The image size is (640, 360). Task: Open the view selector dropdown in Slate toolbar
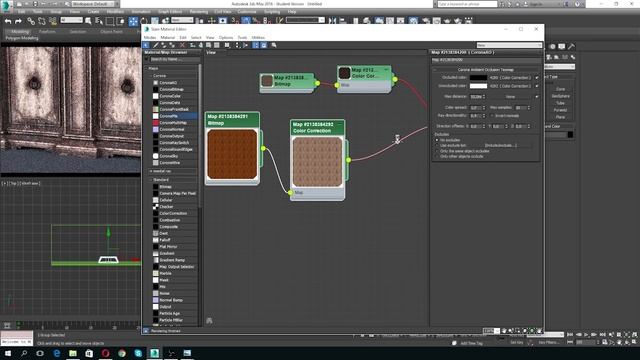click(509, 45)
